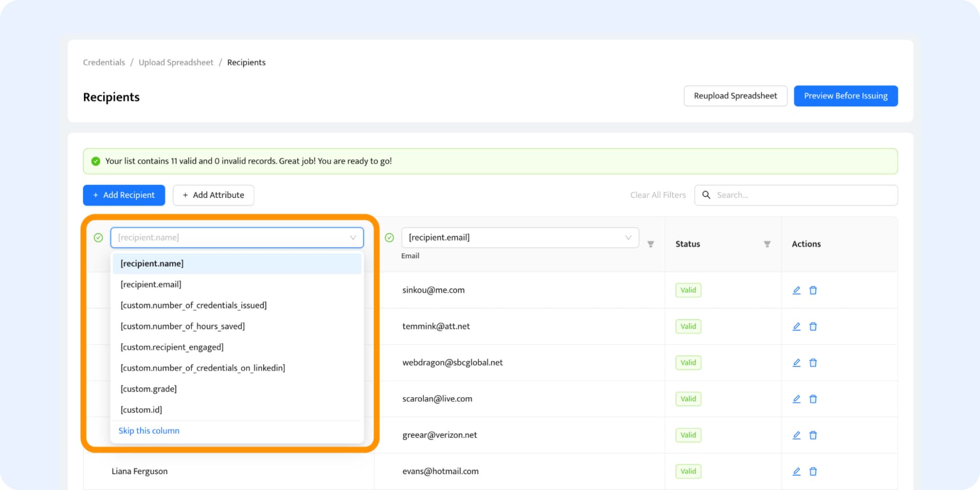Choose [custom.id] option in dropdown
The width and height of the screenshot is (980, 490).
(x=141, y=410)
